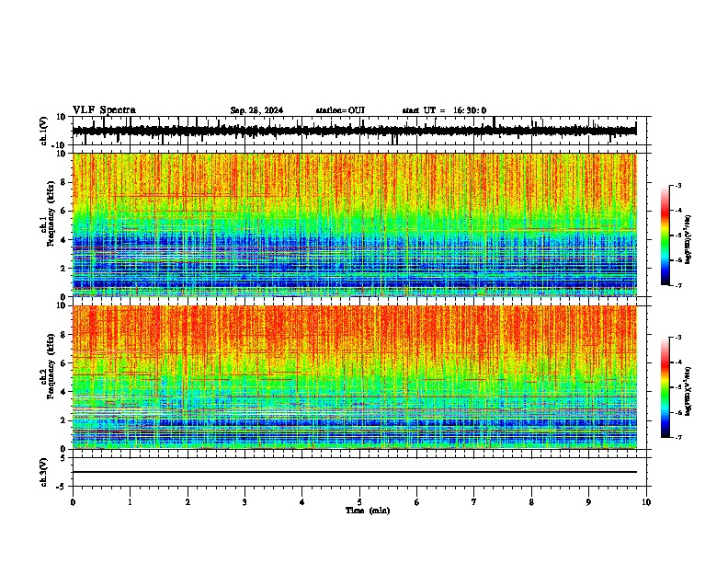The width and height of the screenshot is (728, 563).
Task: Click time axis tick label "5"
Action: click(x=359, y=502)
